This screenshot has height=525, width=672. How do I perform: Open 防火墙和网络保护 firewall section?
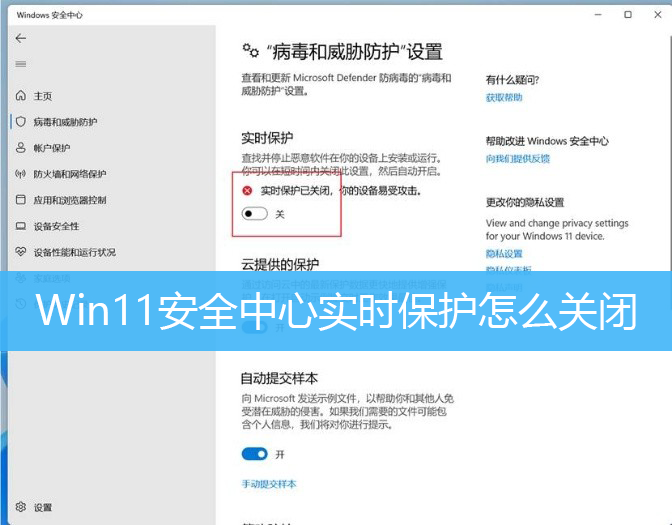[69, 174]
